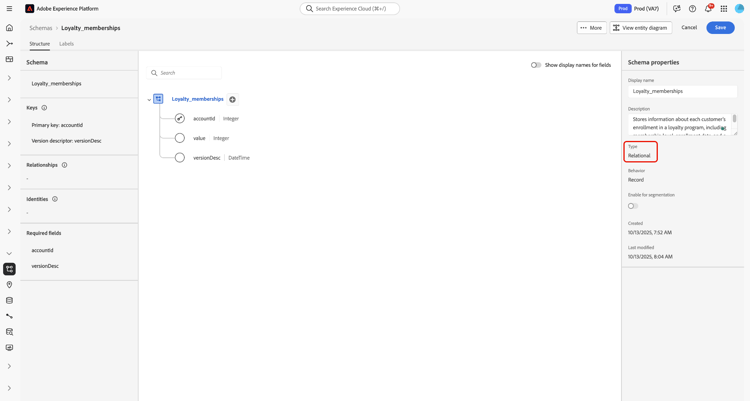Click Loyalty_memberships in the left Schema panel
The image size is (750, 401).
click(56, 83)
